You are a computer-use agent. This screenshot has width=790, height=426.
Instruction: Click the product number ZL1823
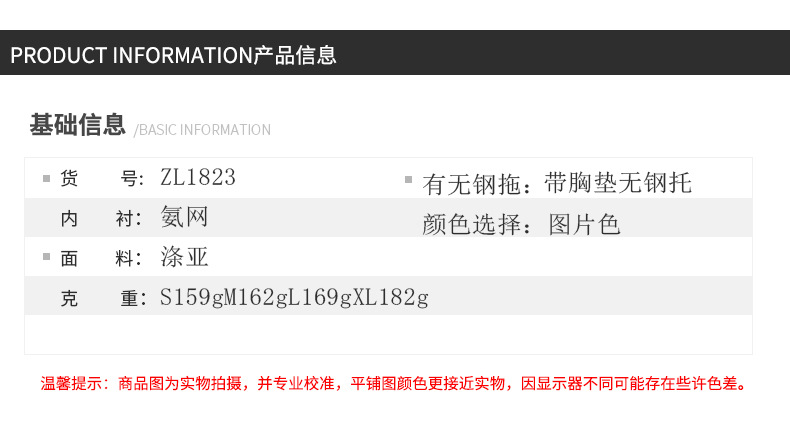(198, 177)
